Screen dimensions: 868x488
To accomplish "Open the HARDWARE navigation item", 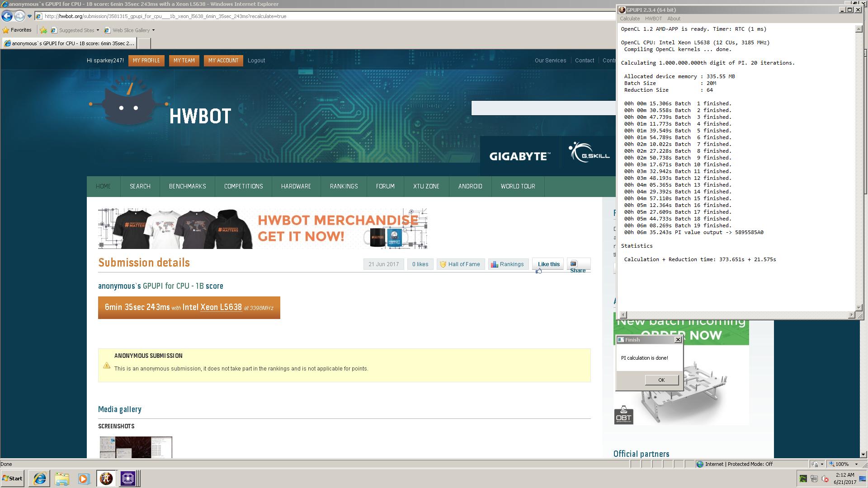I will (x=296, y=187).
